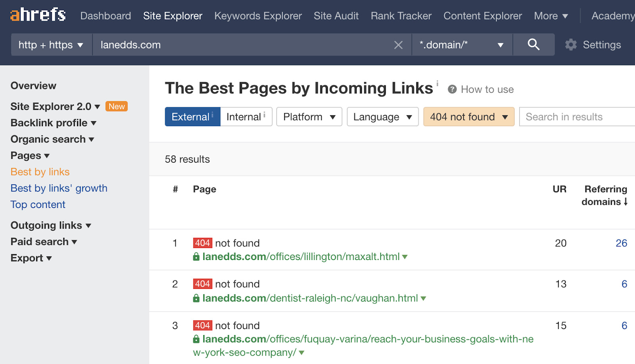Click the info icon next to the page title
The width and height of the screenshot is (635, 364).
(x=437, y=83)
